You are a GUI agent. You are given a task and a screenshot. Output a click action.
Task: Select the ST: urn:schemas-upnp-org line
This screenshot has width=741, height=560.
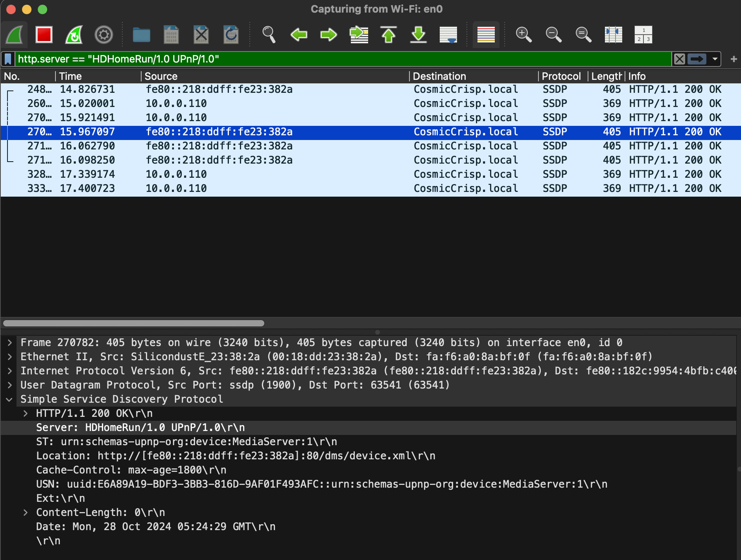(369, 442)
